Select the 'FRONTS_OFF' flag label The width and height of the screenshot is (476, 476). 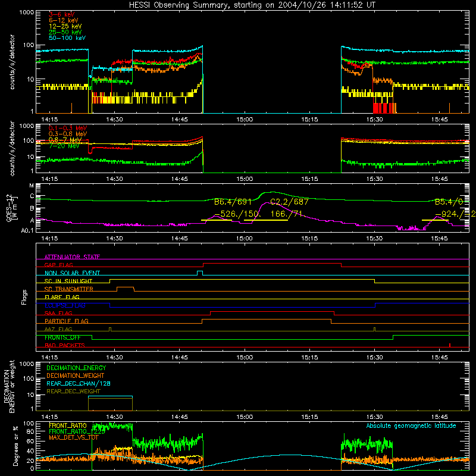(x=62, y=337)
